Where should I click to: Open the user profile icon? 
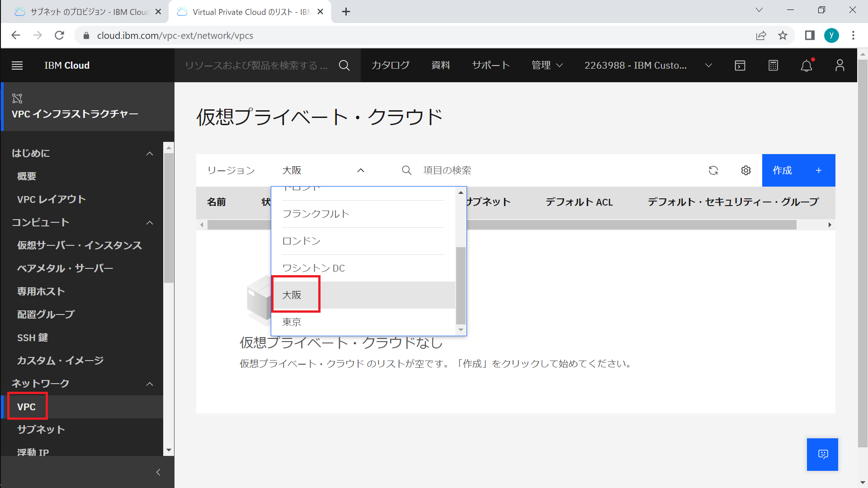pos(840,66)
